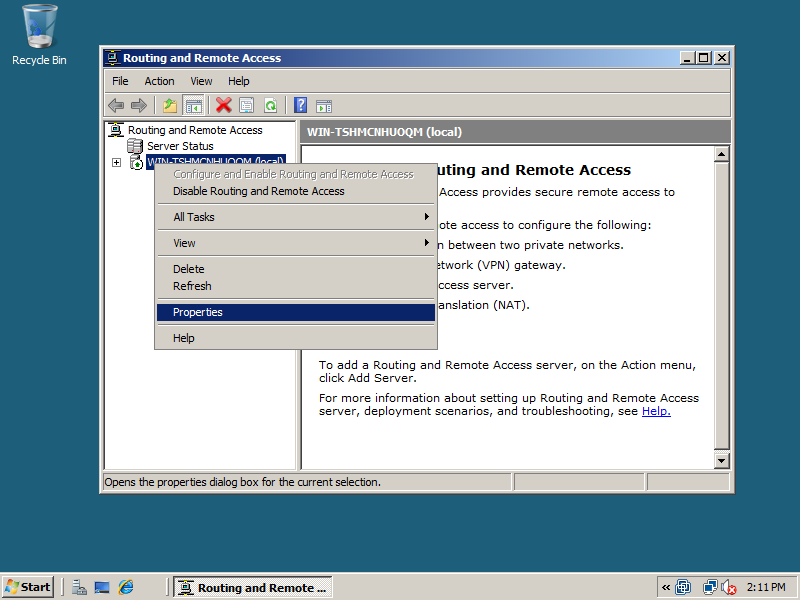Expand the WIN-TSHMCNHUOQM (local) tree node
800x600 pixels.
click(116, 162)
